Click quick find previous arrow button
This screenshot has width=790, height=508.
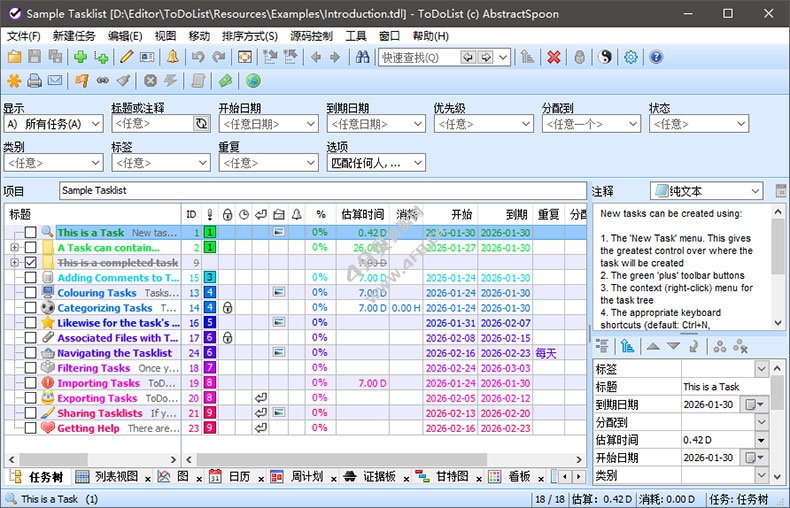468,57
